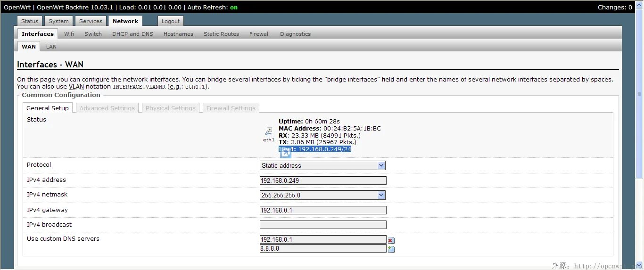The height and width of the screenshot is (270, 644).
Task: Click the empty IPv4 broadcast field
Action: click(323, 225)
